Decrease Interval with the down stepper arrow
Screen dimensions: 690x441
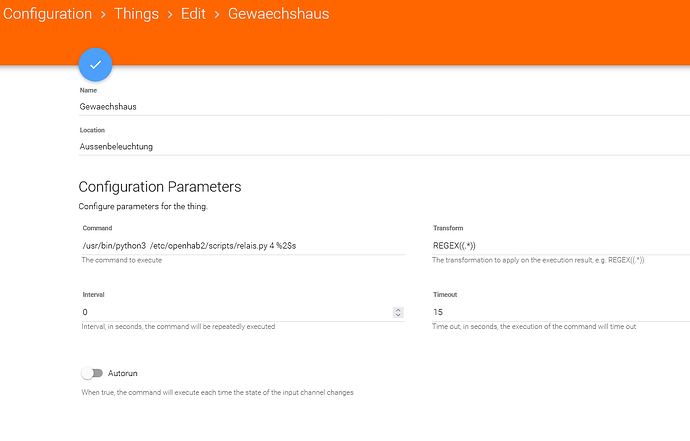tap(399, 315)
